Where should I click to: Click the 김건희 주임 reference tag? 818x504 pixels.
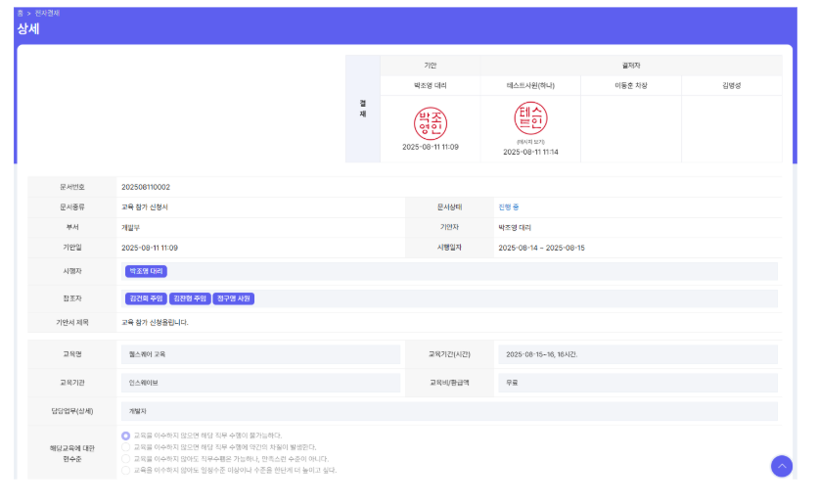click(146, 298)
